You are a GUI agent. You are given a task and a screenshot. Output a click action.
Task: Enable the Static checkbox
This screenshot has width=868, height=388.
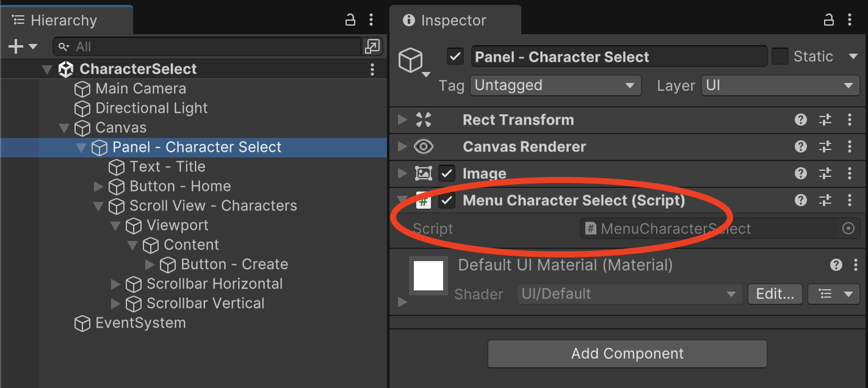[x=780, y=57]
